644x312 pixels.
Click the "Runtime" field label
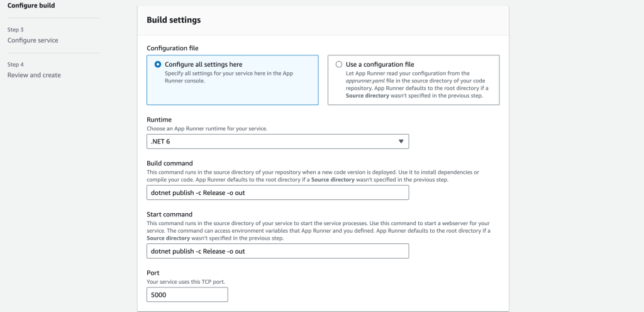159,120
